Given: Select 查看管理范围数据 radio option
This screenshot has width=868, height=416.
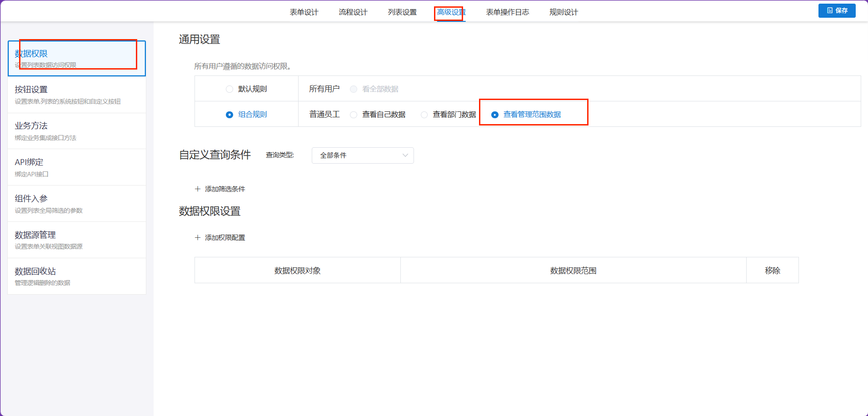Looking at the screenshot, I should click(495, 115).
